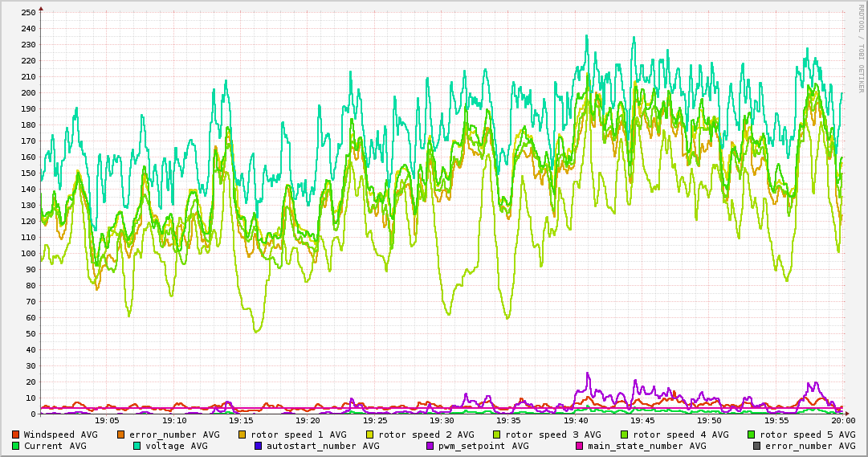Select the "rotor speed 1 AVG" label

(299, 435)
